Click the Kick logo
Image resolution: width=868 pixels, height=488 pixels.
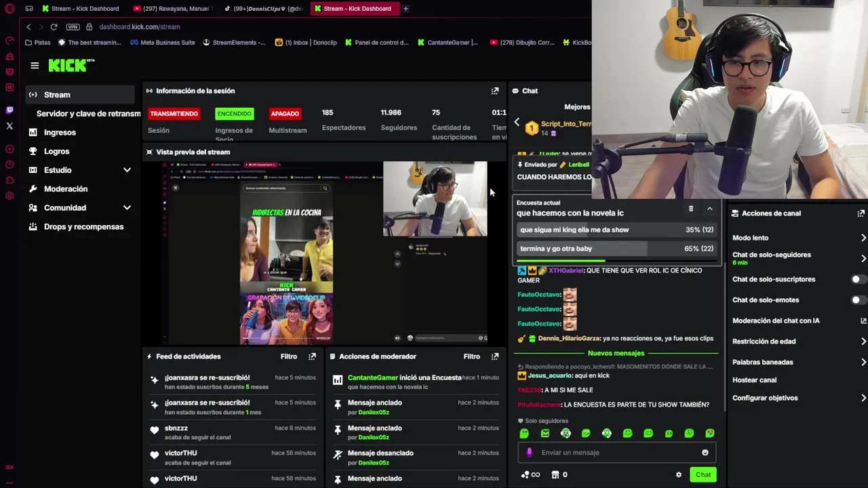coord(71,66)
